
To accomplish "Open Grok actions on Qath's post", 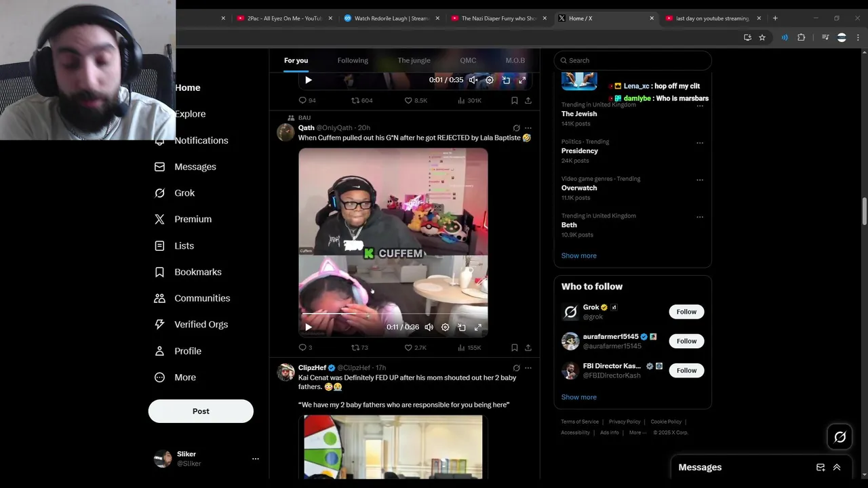I will (x=516, y=128).
